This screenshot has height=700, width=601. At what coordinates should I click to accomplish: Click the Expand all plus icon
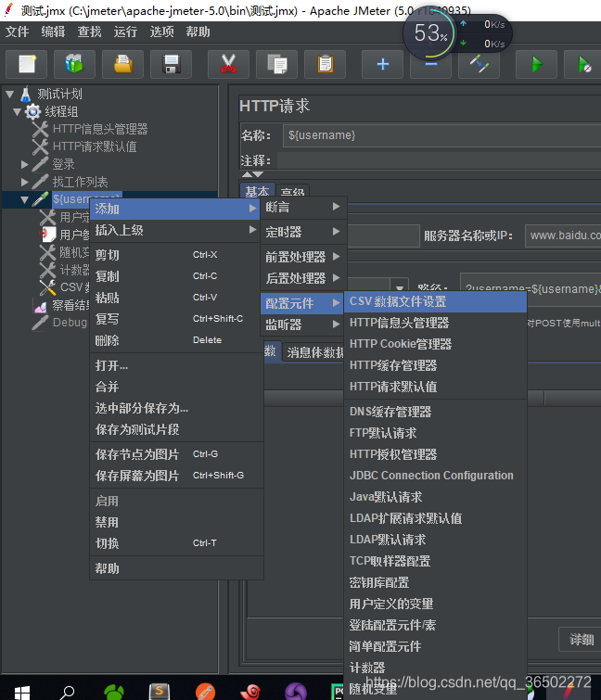tap(383, 64)
